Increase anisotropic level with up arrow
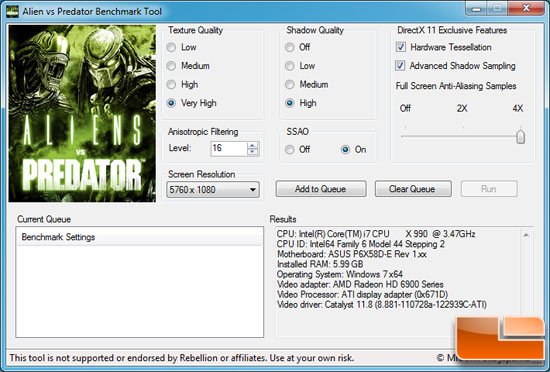The height and width of the screenshot is (372, 550). (252, 145)
